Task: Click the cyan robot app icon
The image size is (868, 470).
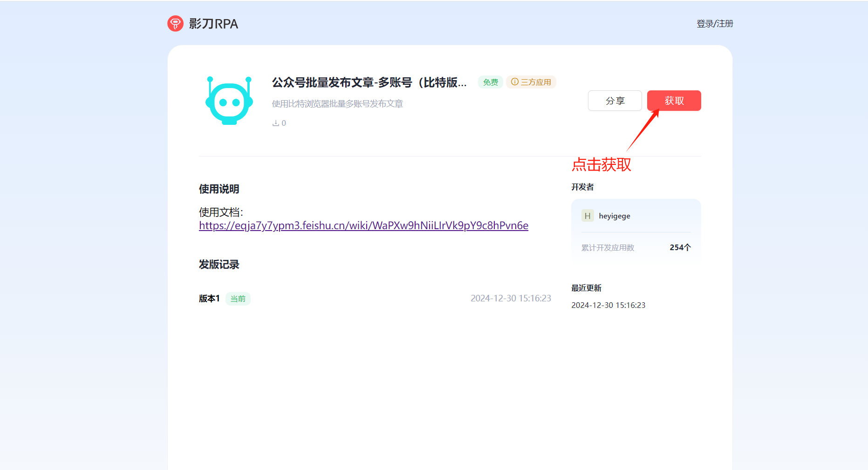Action: (229, 101)
